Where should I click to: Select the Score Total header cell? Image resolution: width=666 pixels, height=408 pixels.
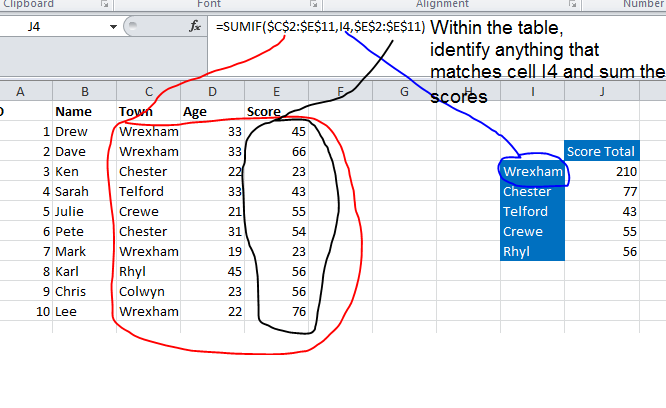coord(600,151)
